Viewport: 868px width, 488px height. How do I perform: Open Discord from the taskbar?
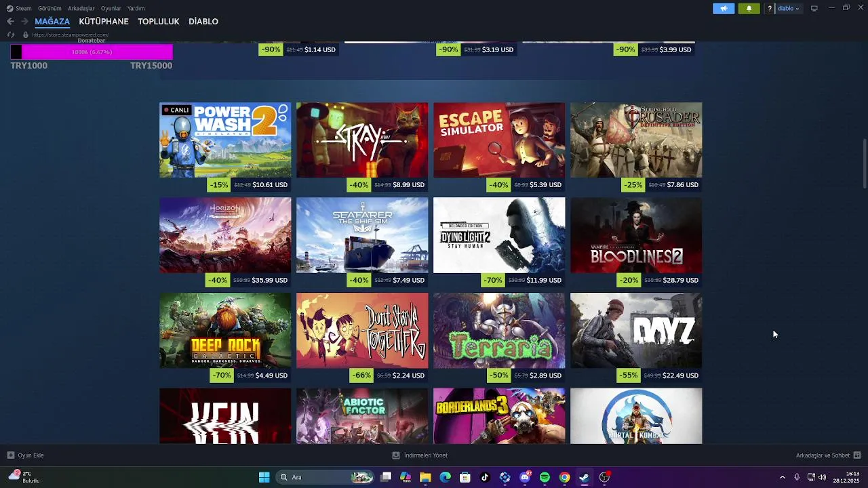coord(525,477)
